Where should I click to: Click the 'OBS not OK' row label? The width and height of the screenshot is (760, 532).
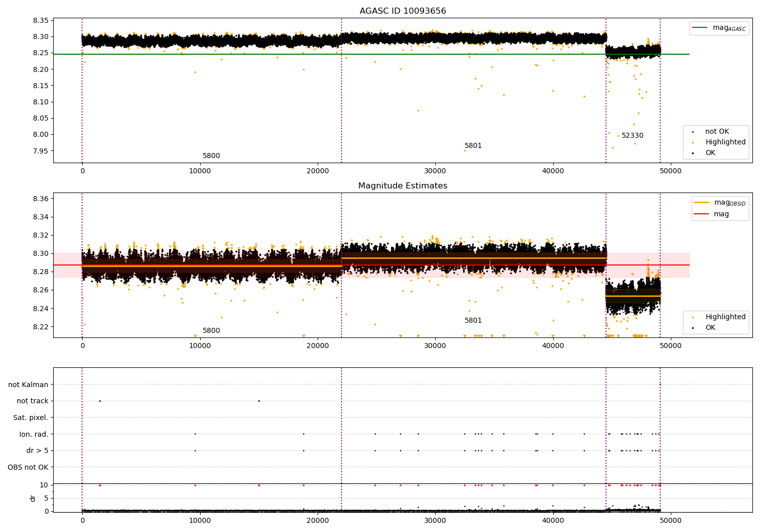(x=28, y=467)
